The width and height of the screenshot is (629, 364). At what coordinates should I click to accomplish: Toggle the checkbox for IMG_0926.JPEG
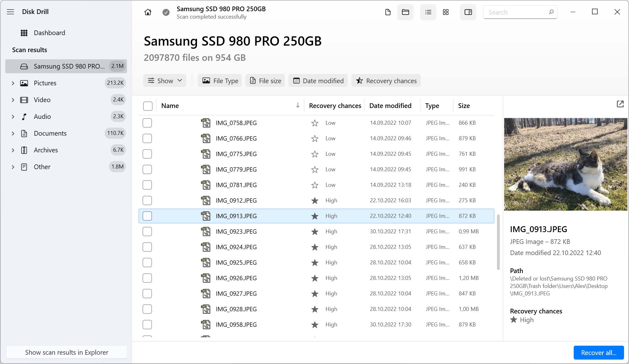147,278
